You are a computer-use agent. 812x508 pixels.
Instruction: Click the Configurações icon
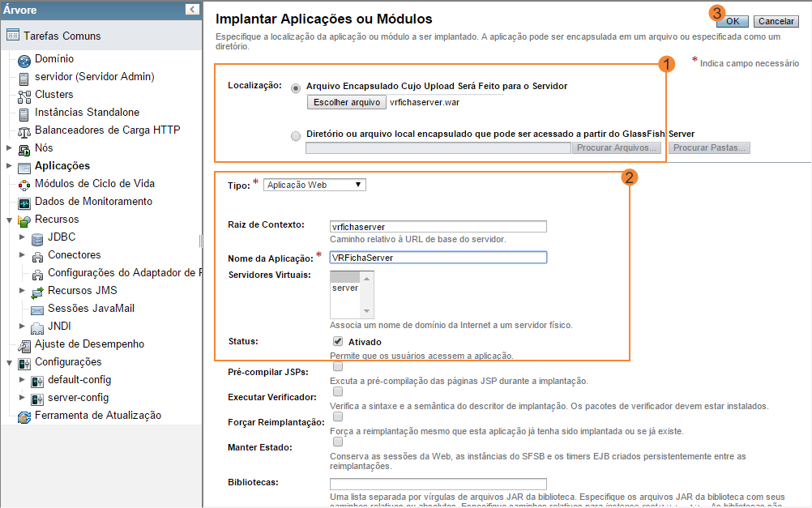pyautogui.click(x=24, y=364)
